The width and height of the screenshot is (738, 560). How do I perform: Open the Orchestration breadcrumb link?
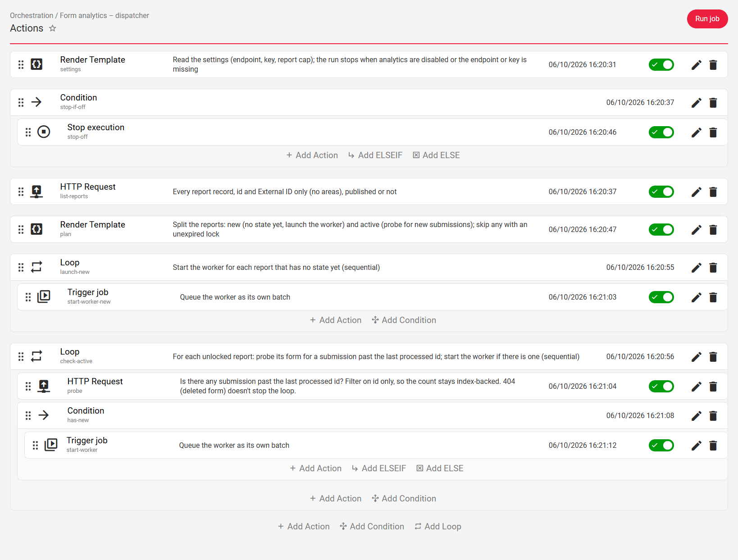[x=32, y=15]
